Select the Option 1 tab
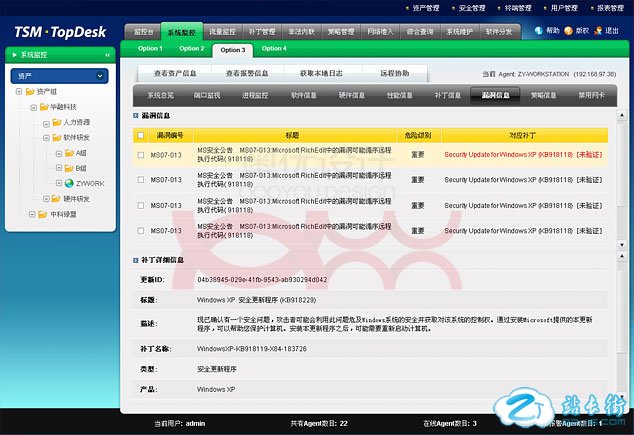Image resolution: width=634 pixels, height=435 pixels. (150, 48)
